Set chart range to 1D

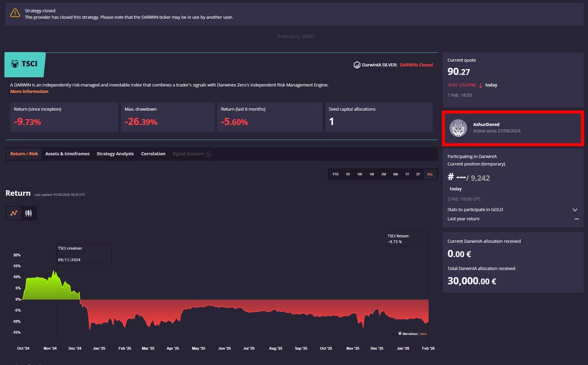348,174
